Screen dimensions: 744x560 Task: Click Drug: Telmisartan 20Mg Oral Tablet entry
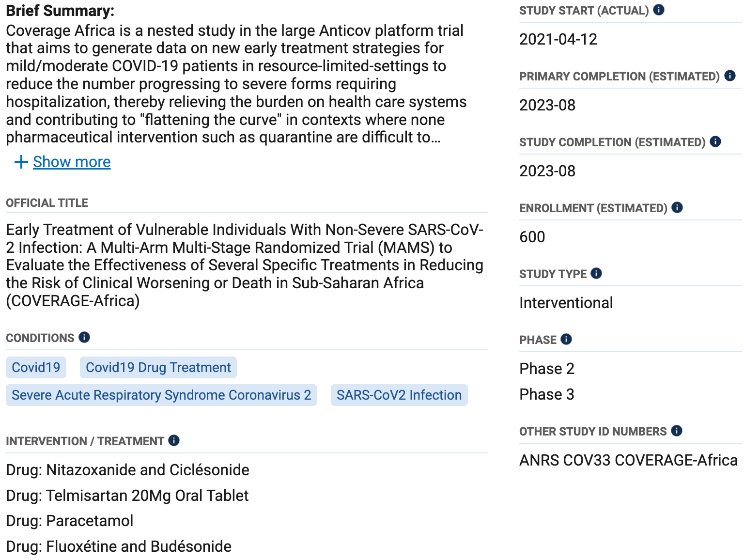pos(127,496)
